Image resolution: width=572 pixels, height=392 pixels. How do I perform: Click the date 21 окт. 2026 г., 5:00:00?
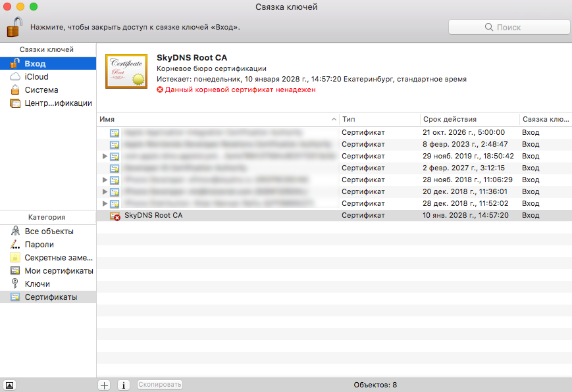click(x=463, y=132)
